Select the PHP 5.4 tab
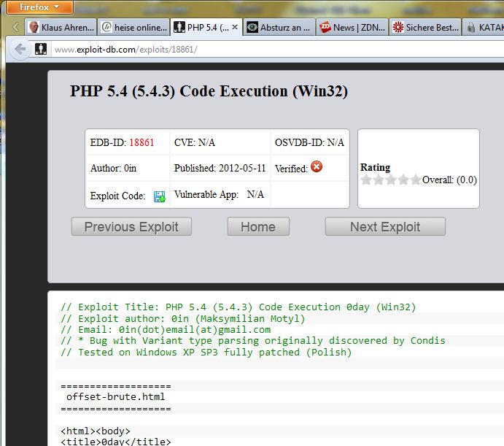This screenshot has height=446, width=504. [206, 27]
